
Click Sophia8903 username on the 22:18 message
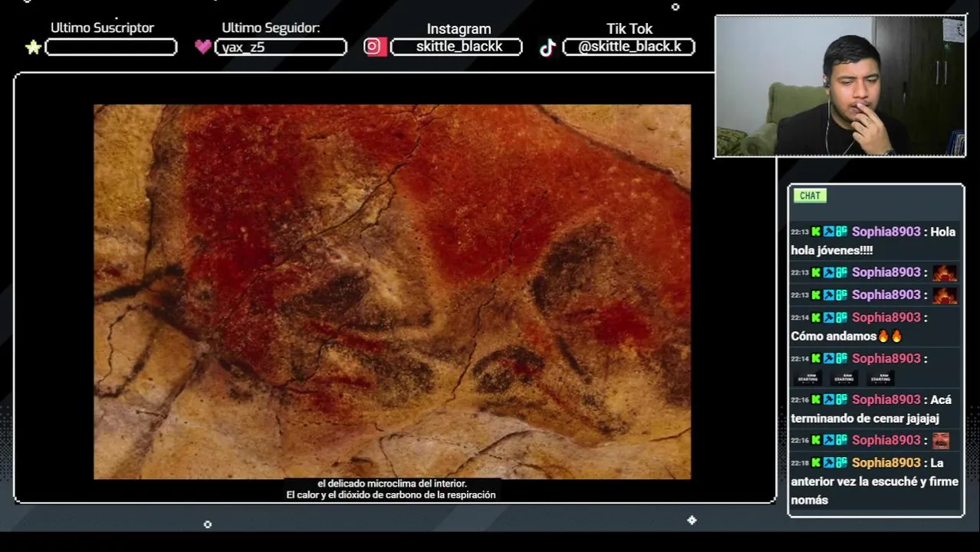886,463
